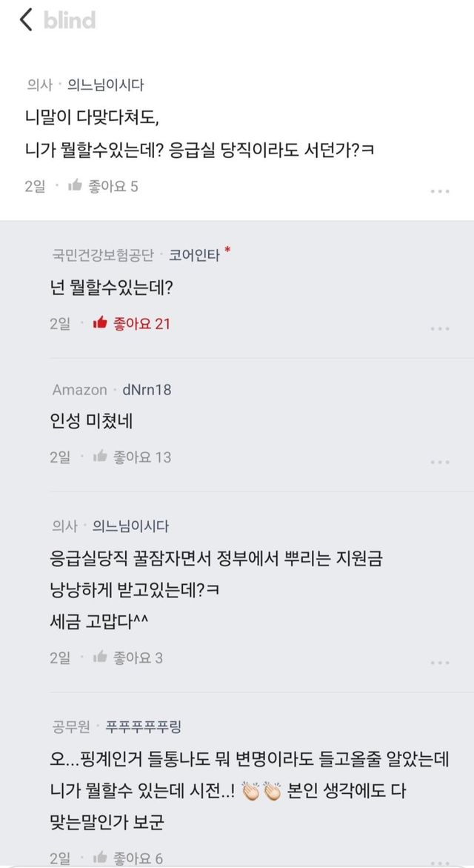The height and width of the screenshot is (868, 474).
Task: Open more options for '넌 뭘할수있는데?' reply
Action: 440,328
